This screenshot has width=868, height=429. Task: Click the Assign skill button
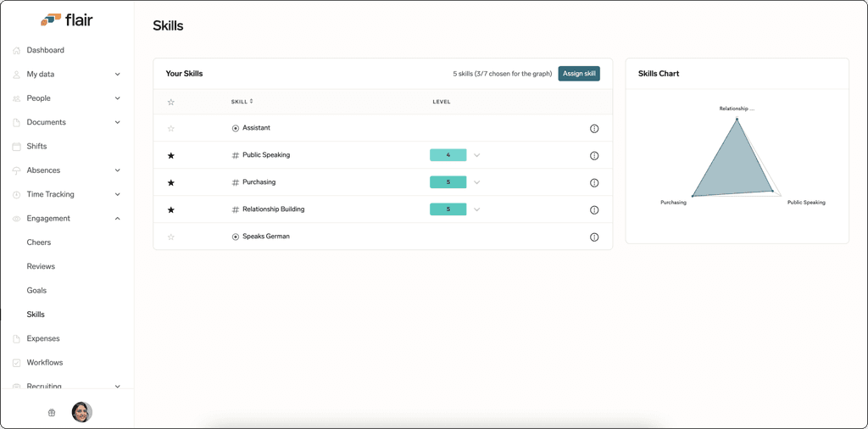(x=578, y=74)
